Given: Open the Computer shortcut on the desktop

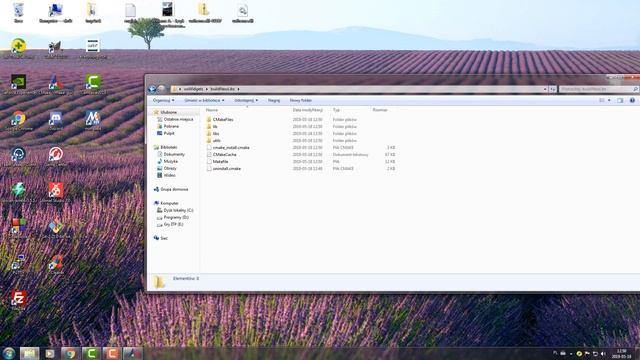Looking at the screenshot, I should 56,13.
